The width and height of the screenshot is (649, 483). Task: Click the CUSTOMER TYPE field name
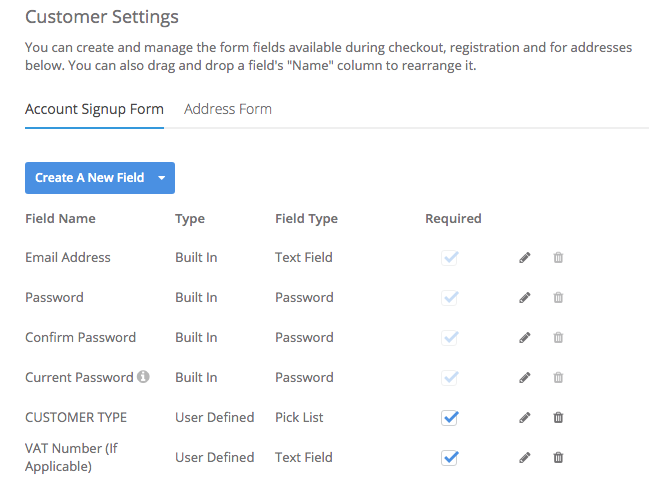pos(76,417)
